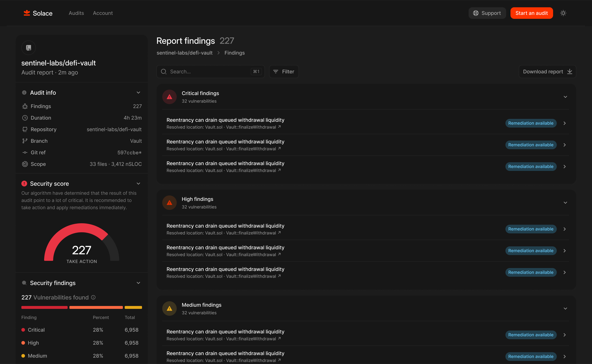Click the red Critical legend dot
This screenshot has height=364, width=592.
(23, 330)
